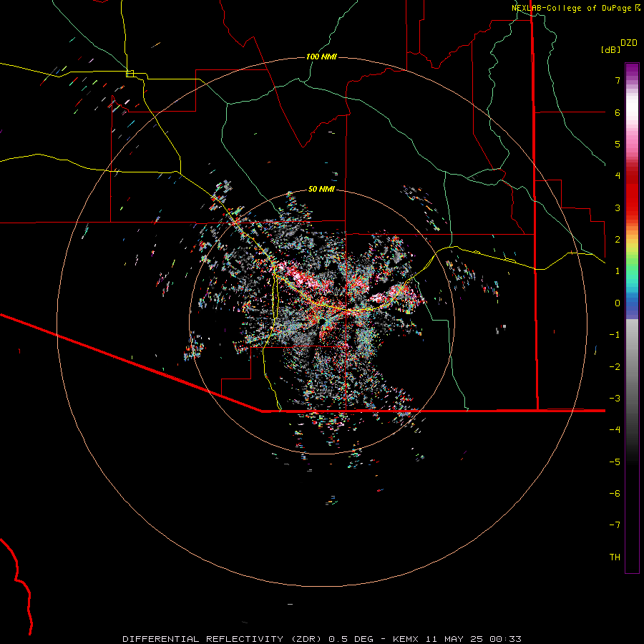Click the DZD color scale title
Screen dimensions: 644x644
[629, 43]
